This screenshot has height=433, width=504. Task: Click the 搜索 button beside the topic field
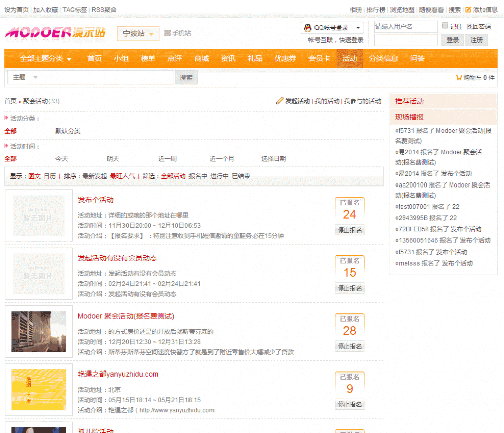click(x=186, y=78)
